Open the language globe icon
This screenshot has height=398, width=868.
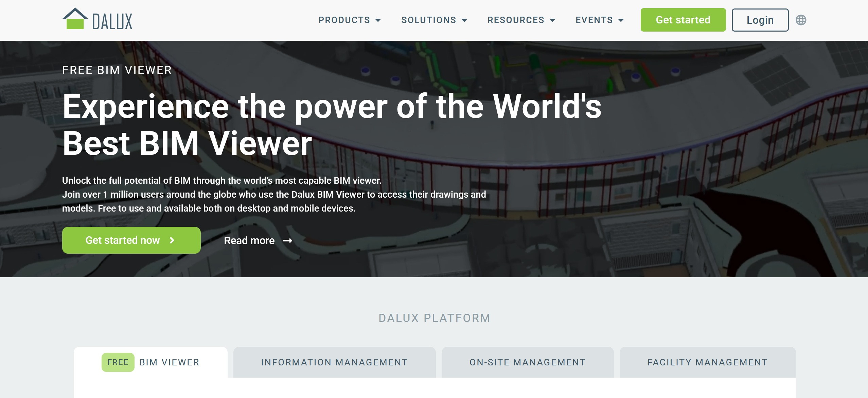click(x=801, y=20)
